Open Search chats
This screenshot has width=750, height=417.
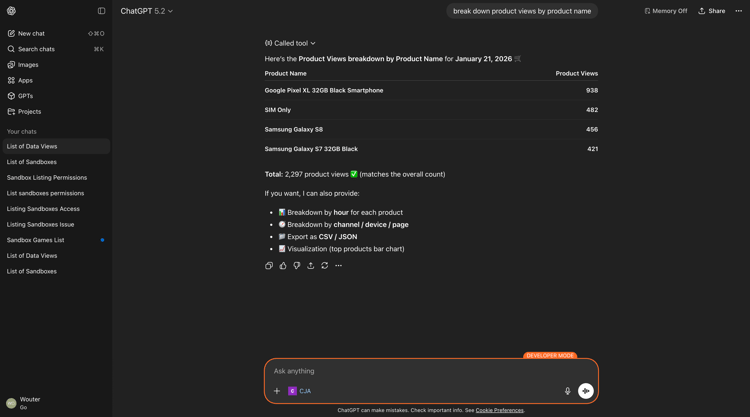point(56,49)
